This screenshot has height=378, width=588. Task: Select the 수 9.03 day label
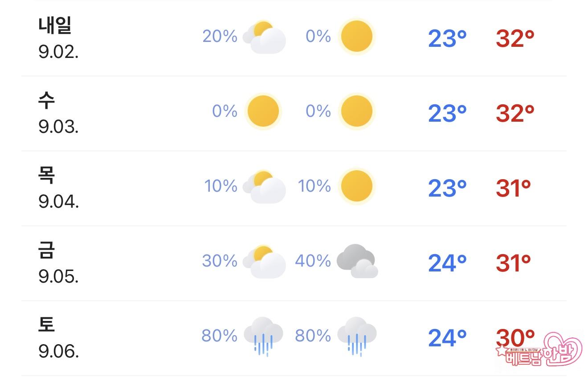(x=58, y=113)
